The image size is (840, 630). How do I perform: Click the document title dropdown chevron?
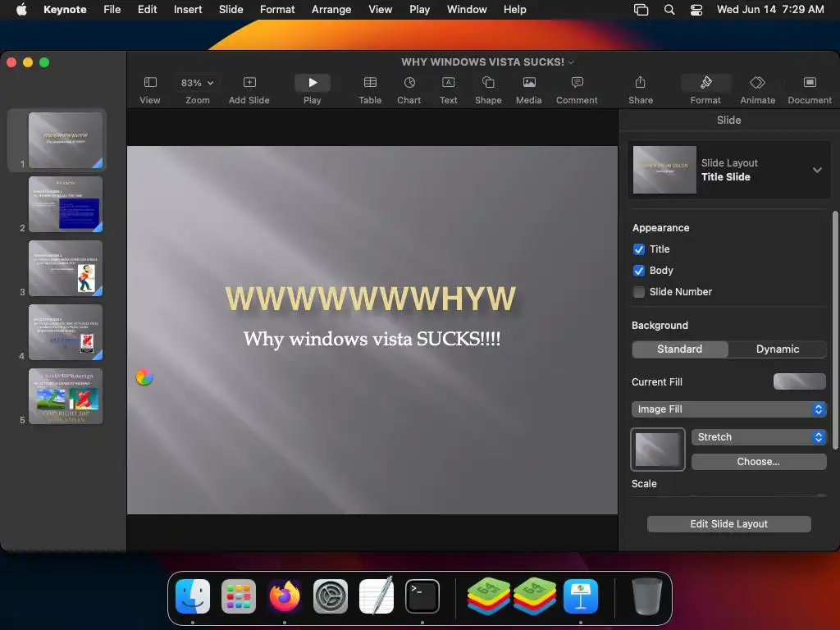pos(571,62)
